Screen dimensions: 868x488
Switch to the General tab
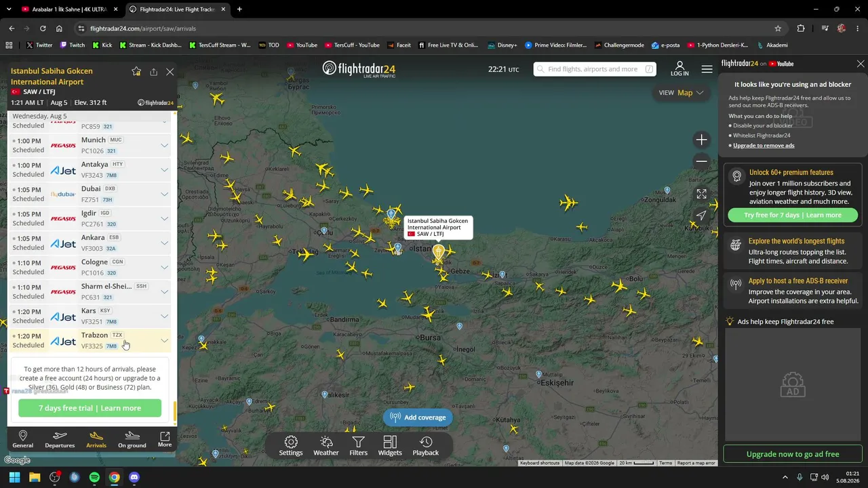click(x=22, y=439)
